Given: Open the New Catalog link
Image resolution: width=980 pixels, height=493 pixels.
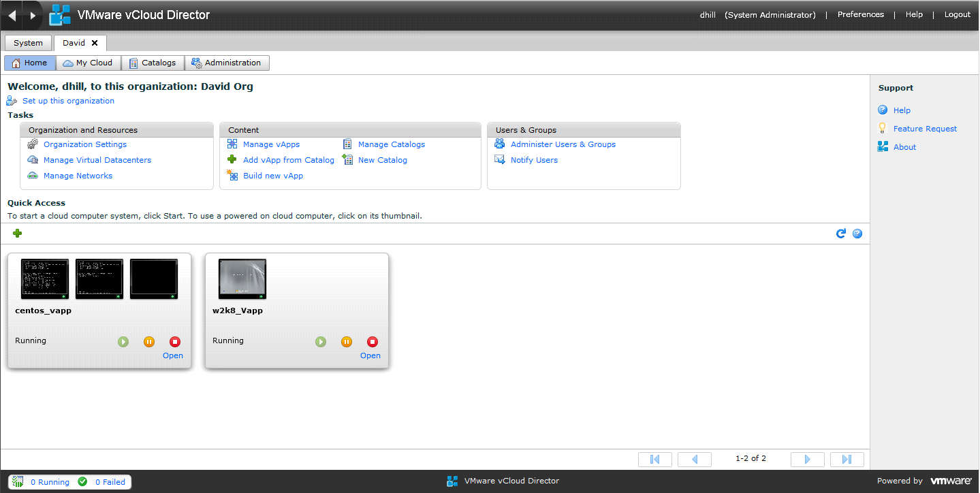Looking at the screenshot, I should (383, 160).
